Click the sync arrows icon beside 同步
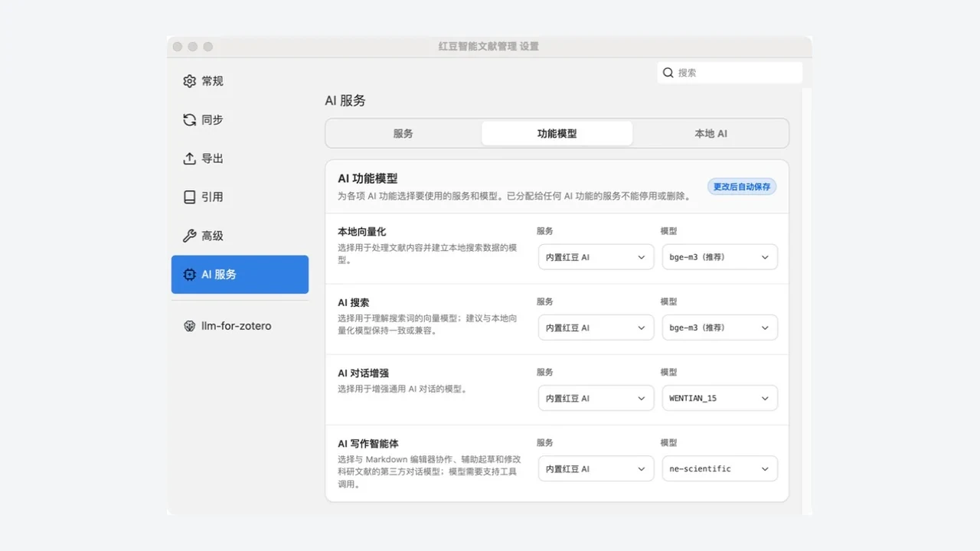 (189, 120)
